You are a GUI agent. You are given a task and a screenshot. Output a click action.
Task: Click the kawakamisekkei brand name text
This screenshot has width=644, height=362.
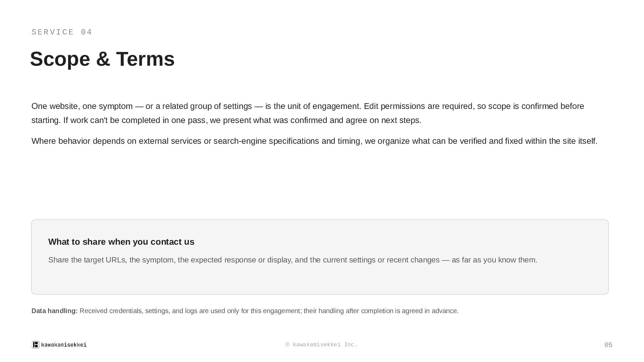click(x=64, y=345)
